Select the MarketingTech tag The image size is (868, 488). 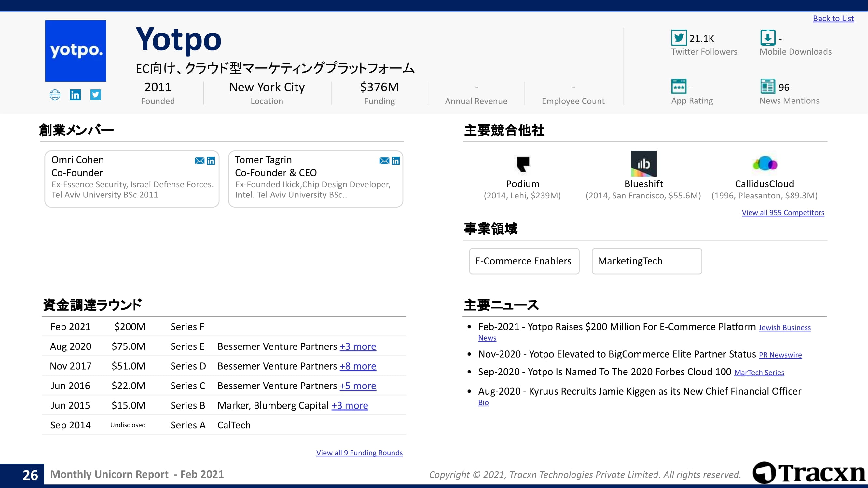coord(647,261)
